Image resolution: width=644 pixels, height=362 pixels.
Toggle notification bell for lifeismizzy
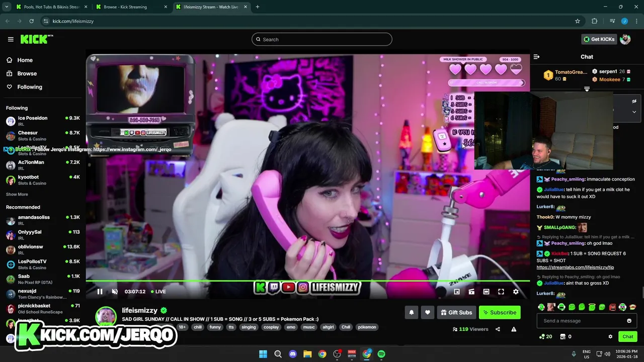click(x=412, y=312)
